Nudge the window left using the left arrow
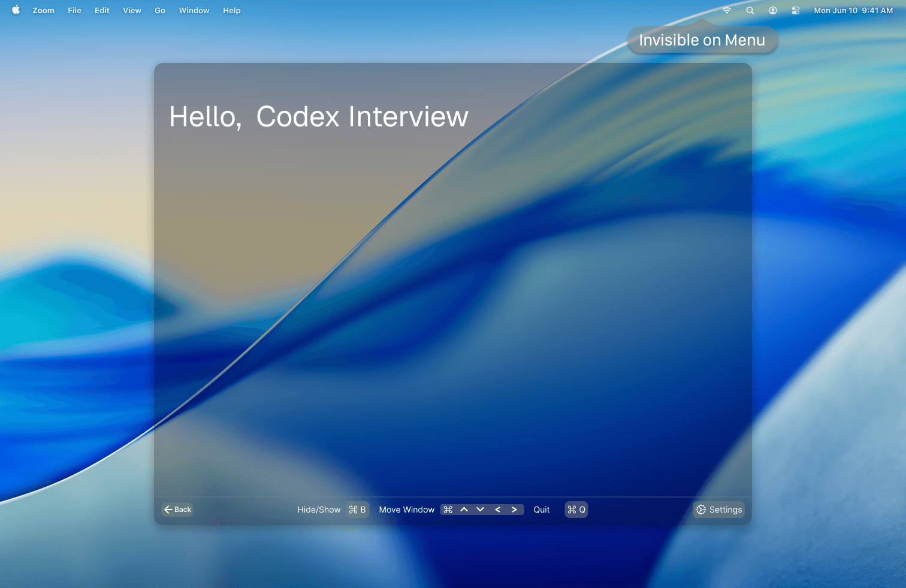 tap(497, 509)
